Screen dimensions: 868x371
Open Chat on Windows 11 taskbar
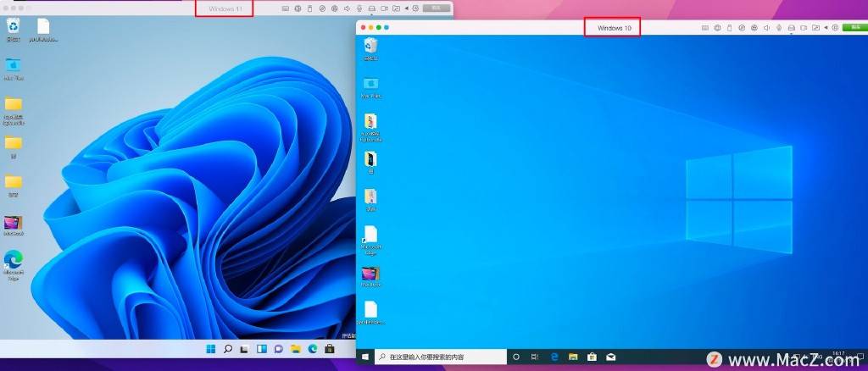(278, 349)
